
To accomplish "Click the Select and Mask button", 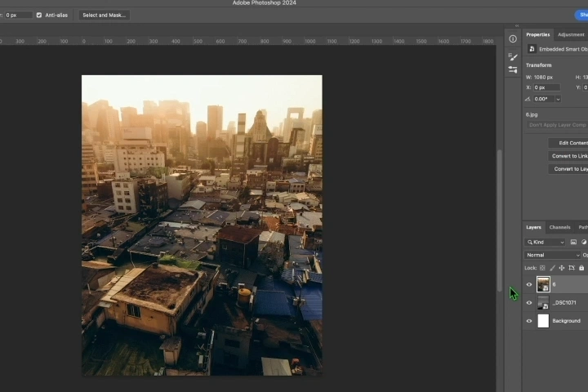I will [104, 15].
